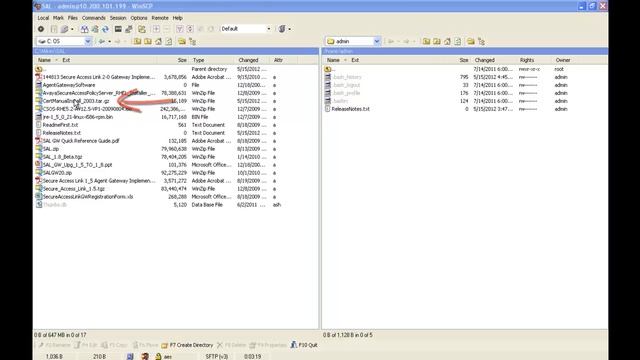Screen dimensions: 640x360
Task: Open the Commands menu
Action: pos(93,18)
